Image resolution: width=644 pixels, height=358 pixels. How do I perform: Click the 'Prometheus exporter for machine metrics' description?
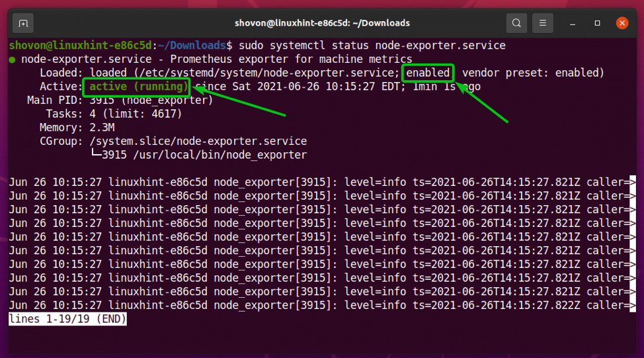(291, 59)
